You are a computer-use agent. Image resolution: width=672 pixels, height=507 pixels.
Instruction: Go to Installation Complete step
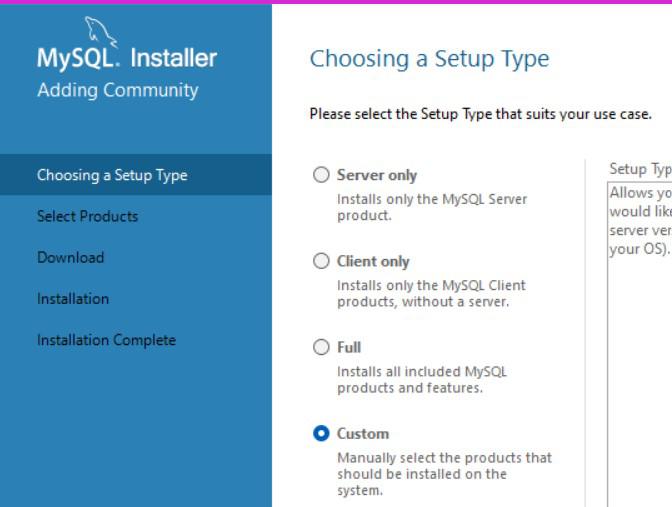(x=106, y=340)
